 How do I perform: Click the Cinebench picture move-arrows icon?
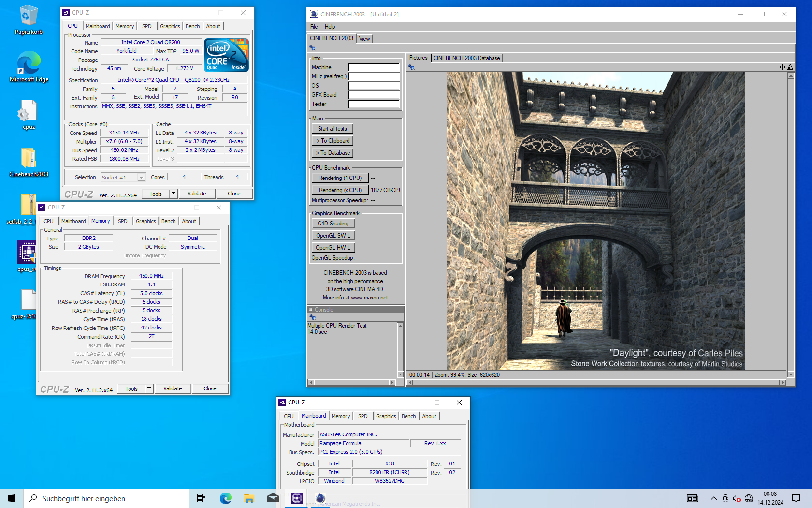(782, 67)
